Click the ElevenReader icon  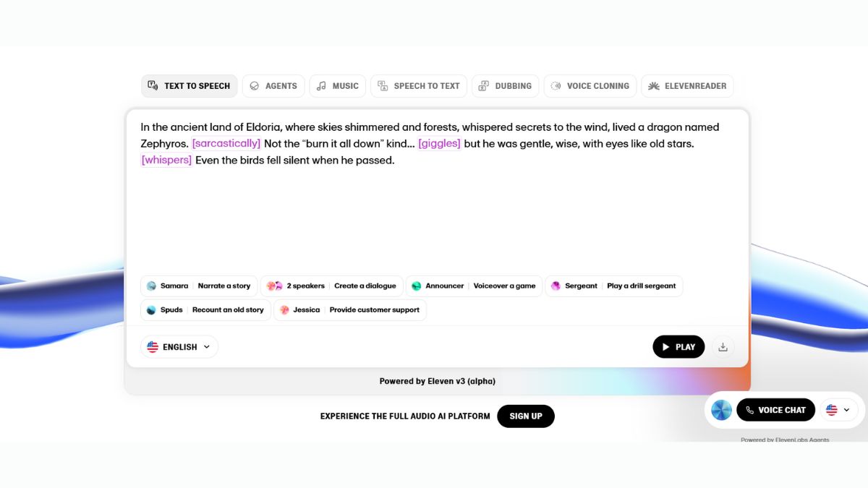(x=655, y=85)
